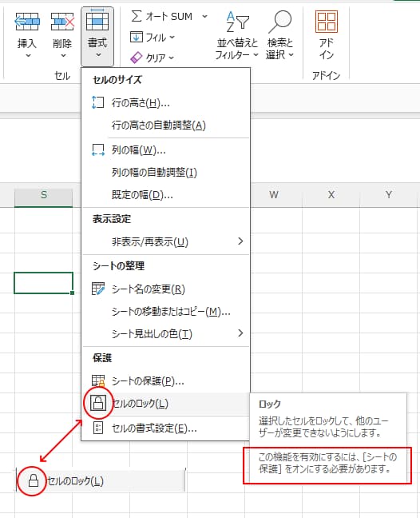Click the シートの整理 section heading

coord(118,265)
